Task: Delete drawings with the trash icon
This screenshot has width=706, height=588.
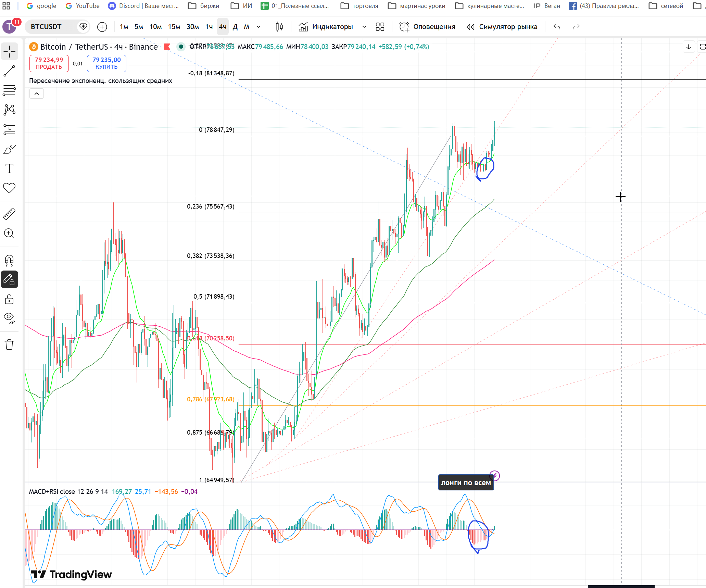Action: pyautogui.click(x=9, y=345)
